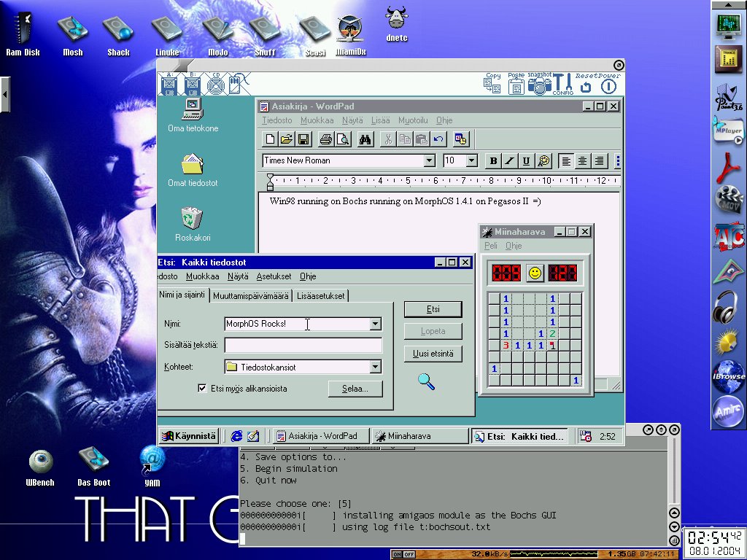
Task: Toggle the 'Etsi myös alikansioista' checkbox
Action: coord(202,389)
